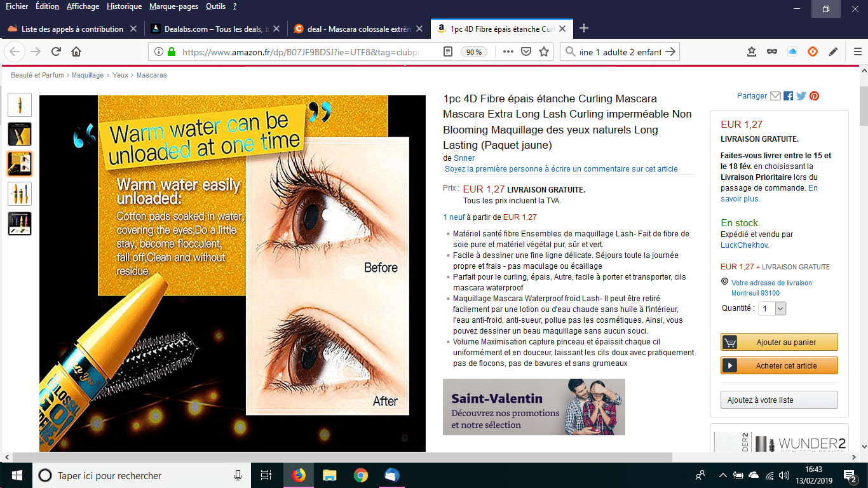Click Ajouter au panier button
868x488 pixels.
coord(779,342)
